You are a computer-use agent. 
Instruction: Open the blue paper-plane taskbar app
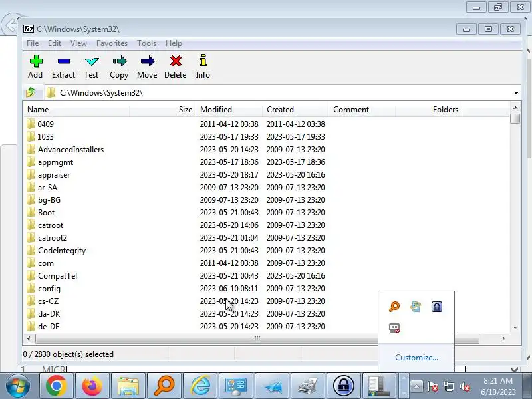coord(272,386)
